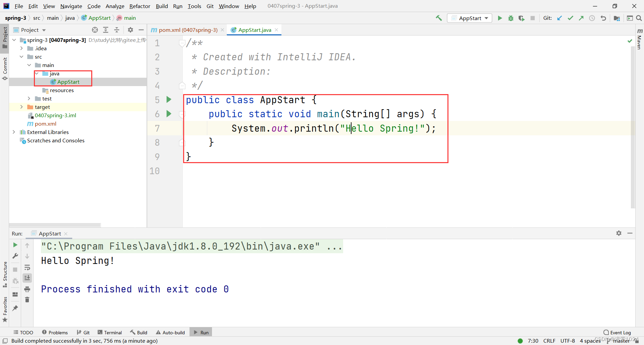Click the tool windows quick-access icon bottom-left
Viewport: 644px width, 345px height.
pos(5,341)
